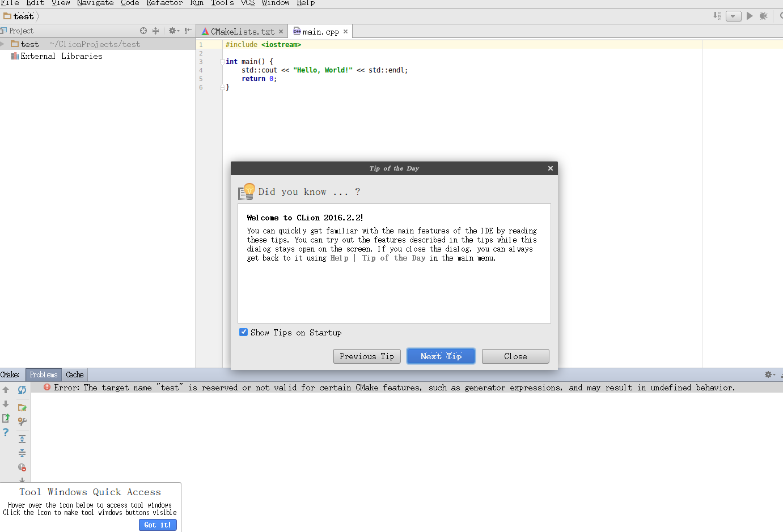
Task: Click line number 5 in editor gutter
Action: click(201, 79)
